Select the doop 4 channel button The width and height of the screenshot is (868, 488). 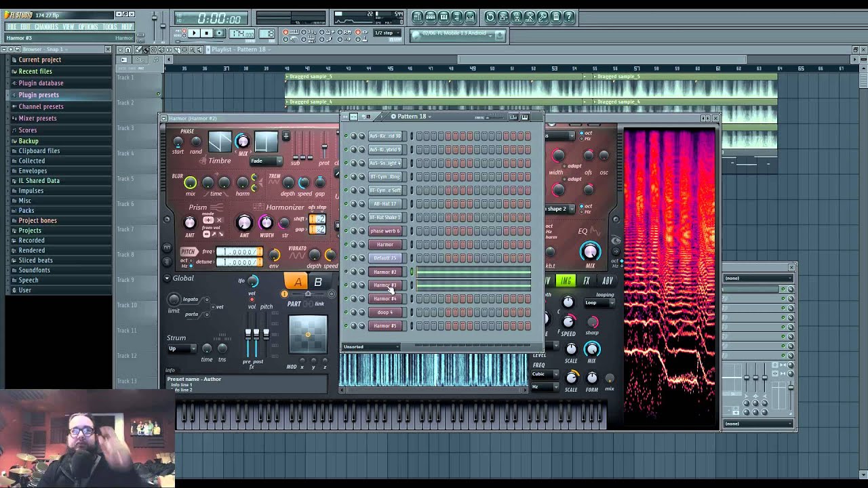(384, 312)
